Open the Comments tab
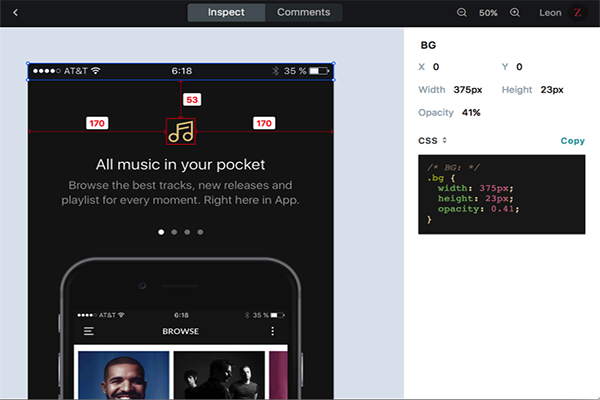This screenshot has width=600, height=400. [x=303, y=13]
